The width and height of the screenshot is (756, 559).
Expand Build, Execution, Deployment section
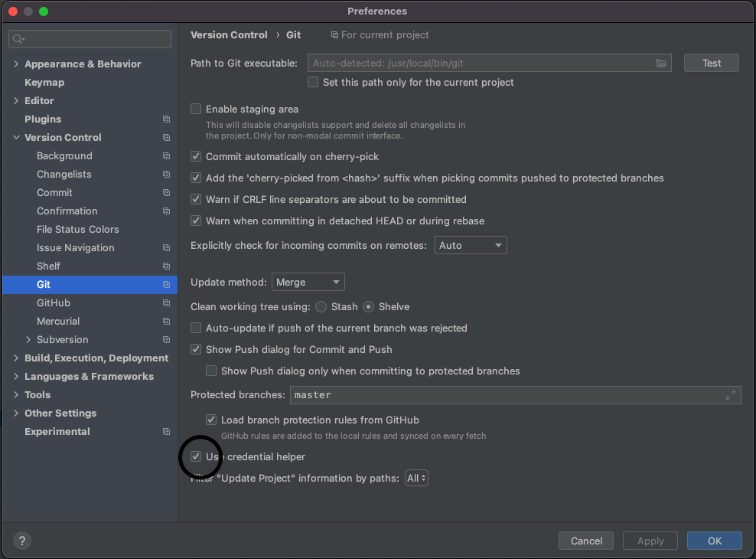(16, 358)
